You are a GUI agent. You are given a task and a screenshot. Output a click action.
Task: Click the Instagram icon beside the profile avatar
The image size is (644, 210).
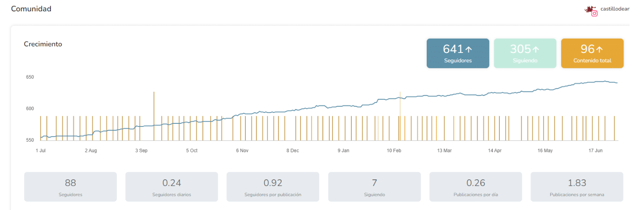click(594, 14)
